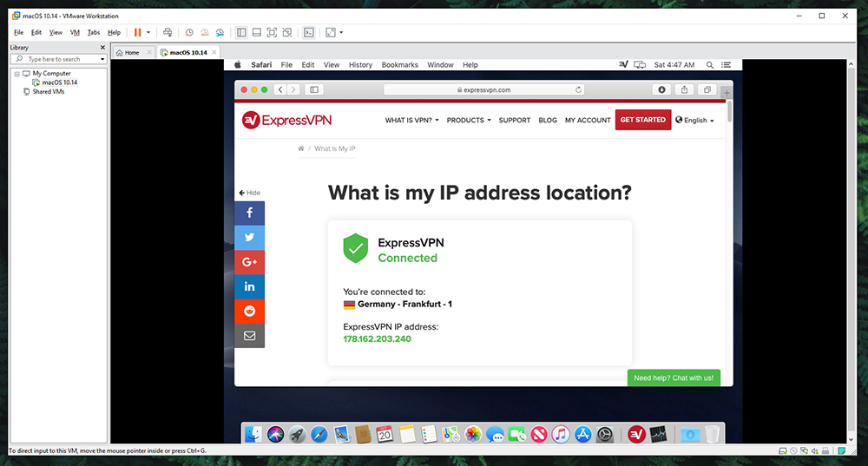Open the snapshot manager
Screen dimensions: 868x466
click(220, 33)
